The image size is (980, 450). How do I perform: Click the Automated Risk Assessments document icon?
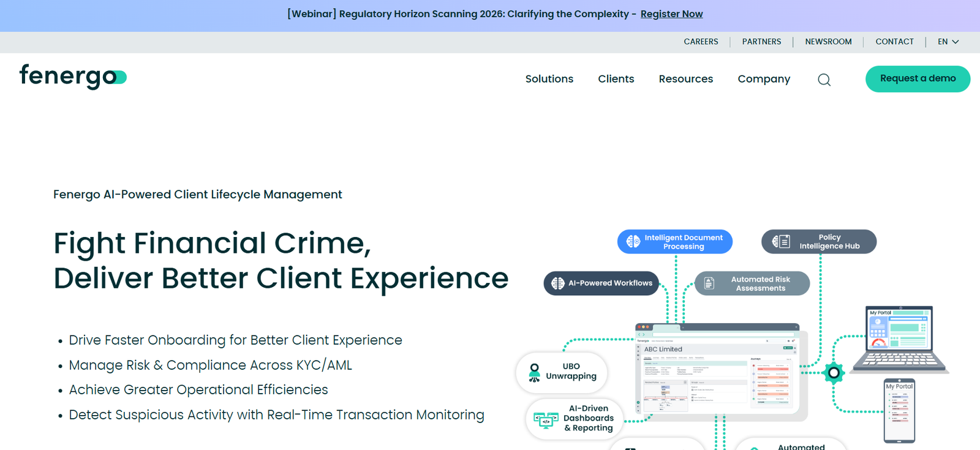[x=709, y=283]
